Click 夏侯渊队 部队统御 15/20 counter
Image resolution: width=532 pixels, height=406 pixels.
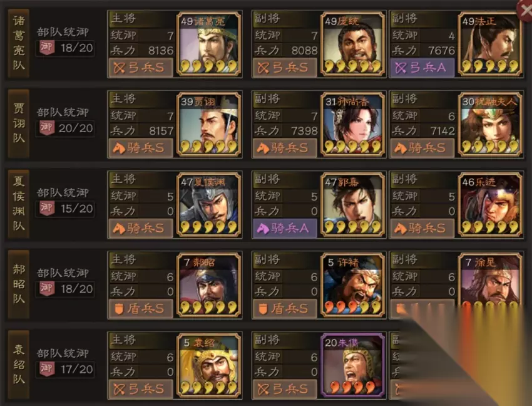tap(65, 208)
